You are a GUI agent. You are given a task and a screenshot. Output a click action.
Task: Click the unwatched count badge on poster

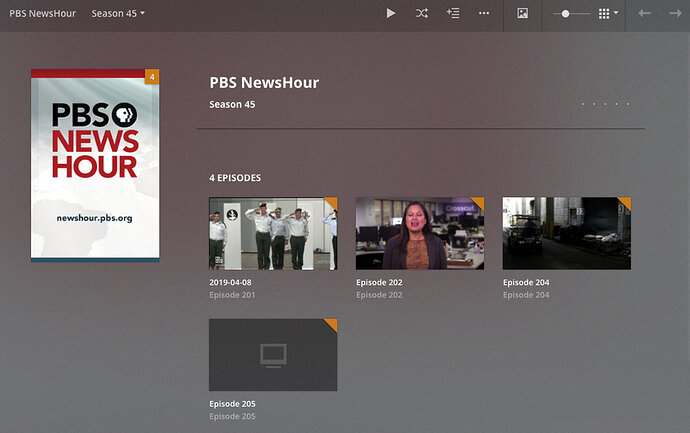(x=152, y=77)
